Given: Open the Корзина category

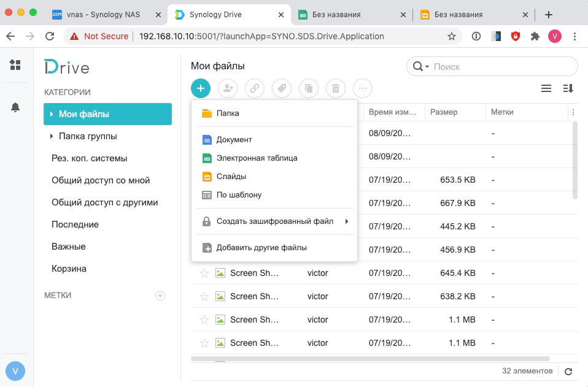Looking at the screenshot, I should click(69, 269).
